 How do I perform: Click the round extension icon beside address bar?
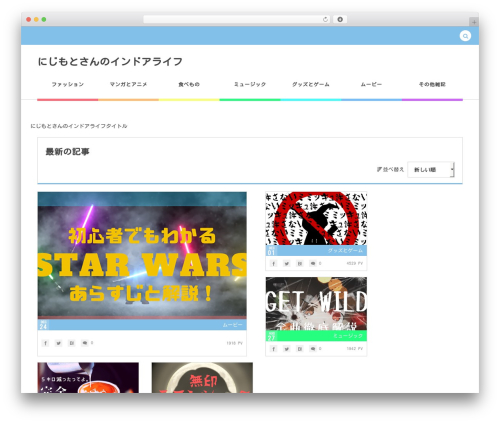pyautogui.click(x=340, y=19)
